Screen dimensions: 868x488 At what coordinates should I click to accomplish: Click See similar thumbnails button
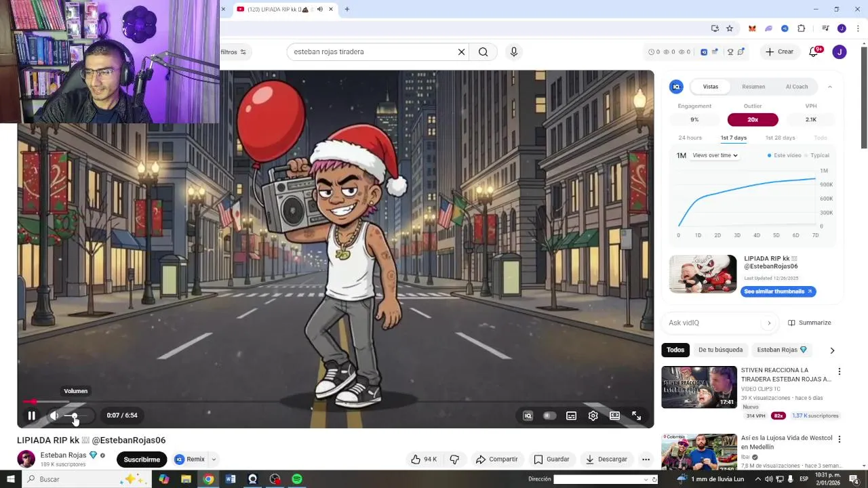[x=778, y=291]
